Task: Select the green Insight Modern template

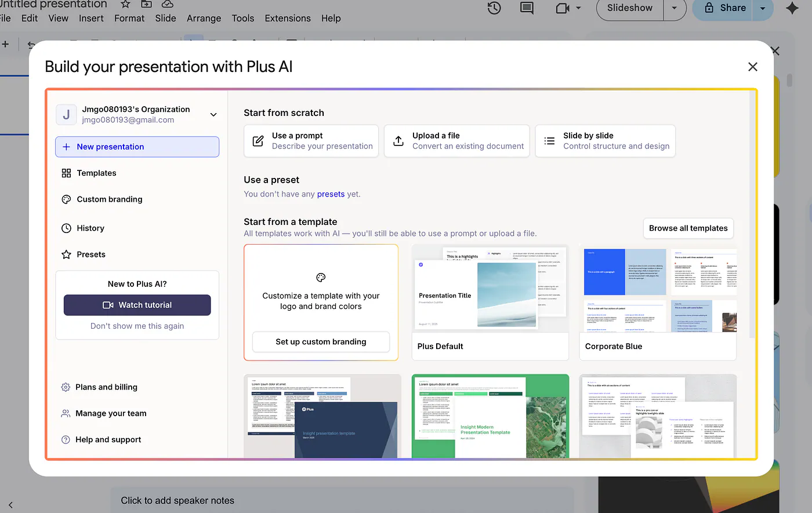Action: [x=490, y=416]
